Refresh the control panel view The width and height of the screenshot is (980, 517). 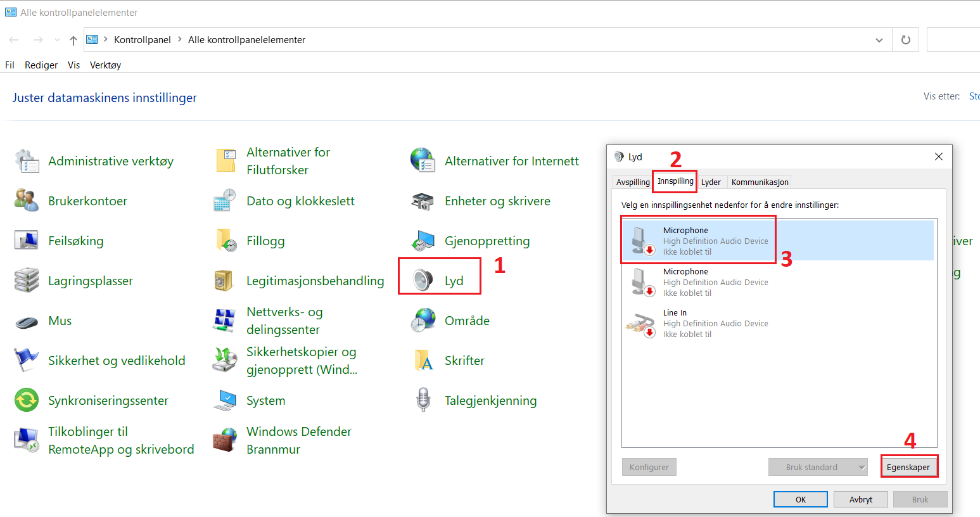tap(906, 40)
